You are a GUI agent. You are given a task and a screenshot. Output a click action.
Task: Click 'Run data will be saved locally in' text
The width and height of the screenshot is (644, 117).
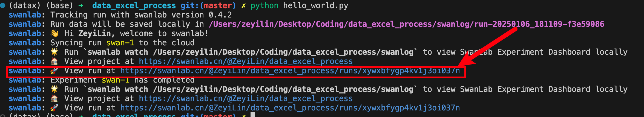[x=127, y=24]
